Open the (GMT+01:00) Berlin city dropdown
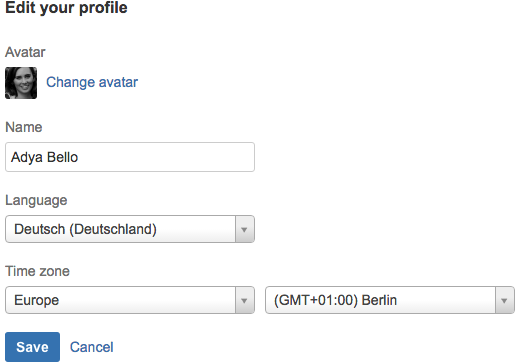The width and height of the screenshot is (520, 363). click(390, 300)
